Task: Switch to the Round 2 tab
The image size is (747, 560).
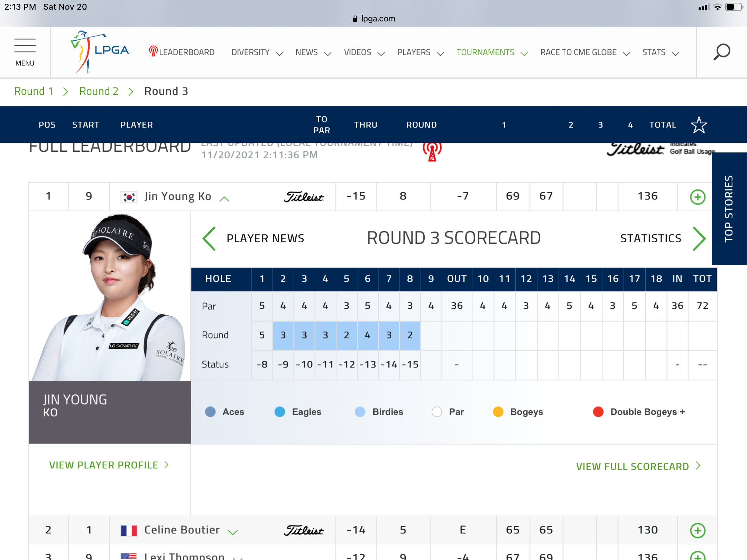Action: pyautogui.click(x=99, y=91)
